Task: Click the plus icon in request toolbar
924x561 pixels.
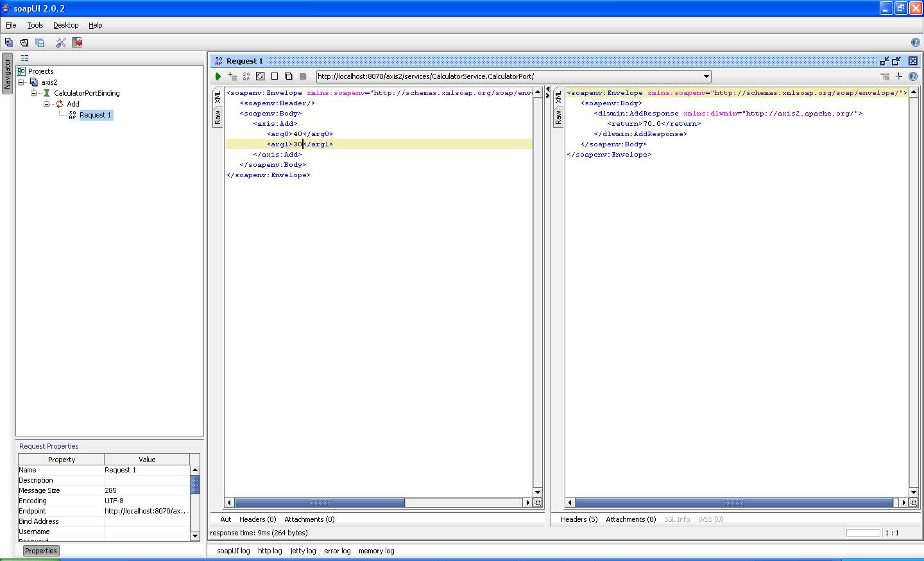Action: tap(899, 76)
